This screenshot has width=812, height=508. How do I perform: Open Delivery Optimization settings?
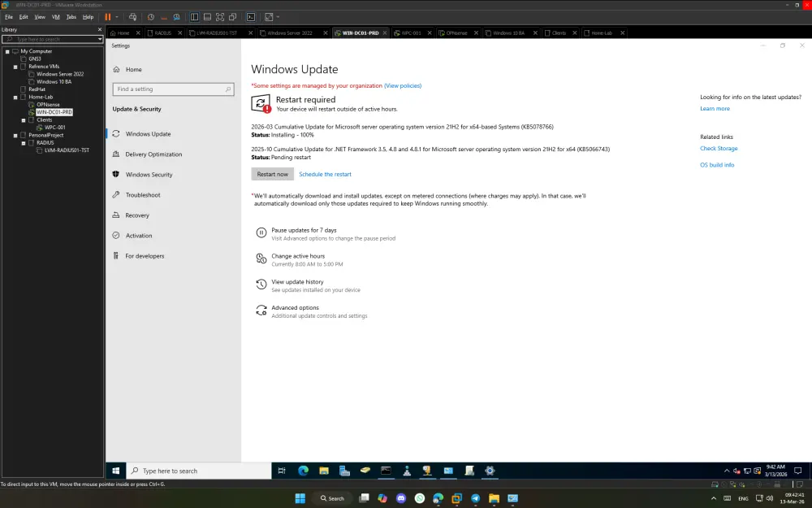click(153, 154)
